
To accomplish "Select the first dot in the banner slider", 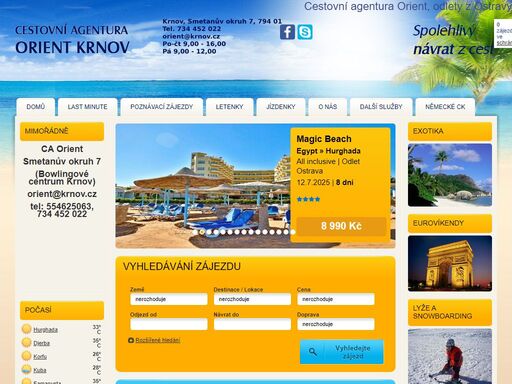I will tap(195, 232).
